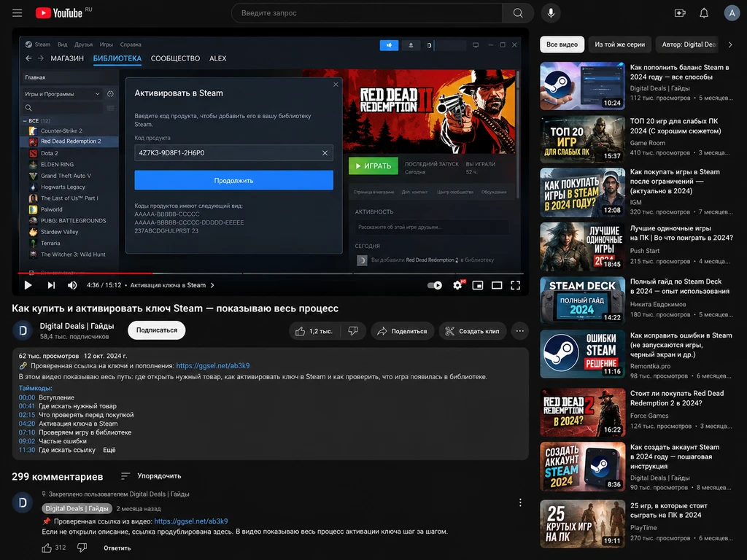The height and width of the screenshot is (560, 747).
Task: Play the video
Action: click(x=28, y=285)
